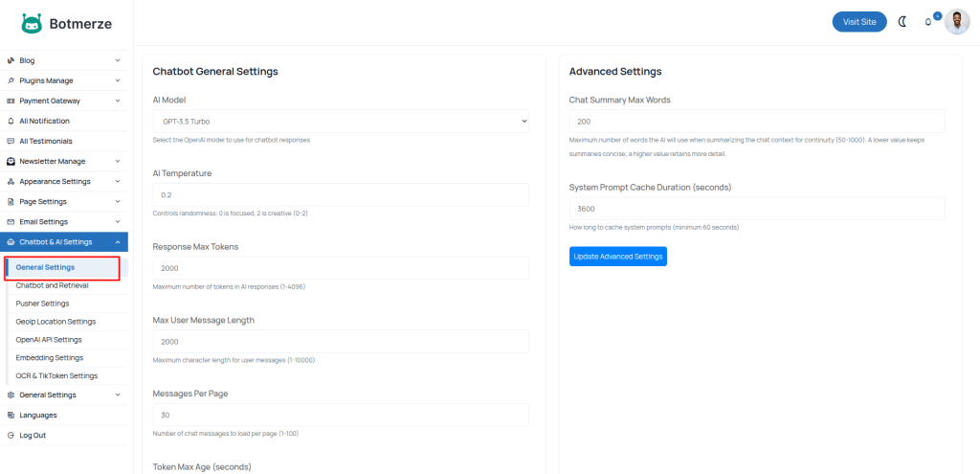Expand the Appearance Settings submenu
The height and width of the screenshot is (474, 980).
118,181
